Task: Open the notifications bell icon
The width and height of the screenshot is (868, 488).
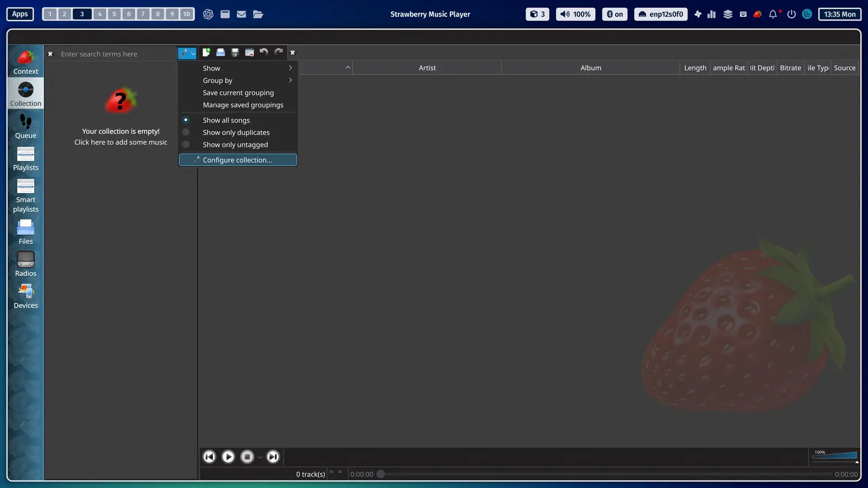Action: click(773, 14)
